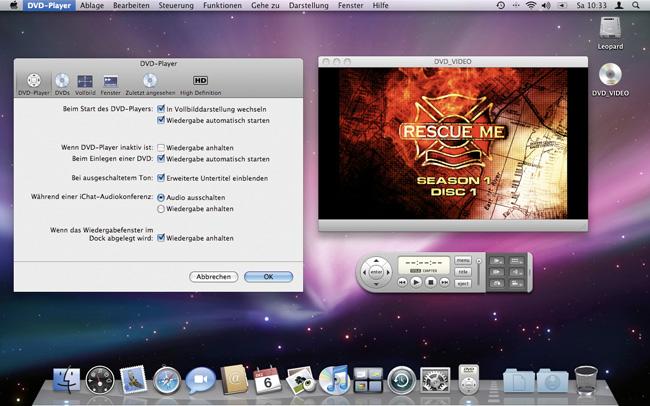The width and height of the screenshot is (650, 406).
Task: Click the play button on controller
Action: (416, 282)
